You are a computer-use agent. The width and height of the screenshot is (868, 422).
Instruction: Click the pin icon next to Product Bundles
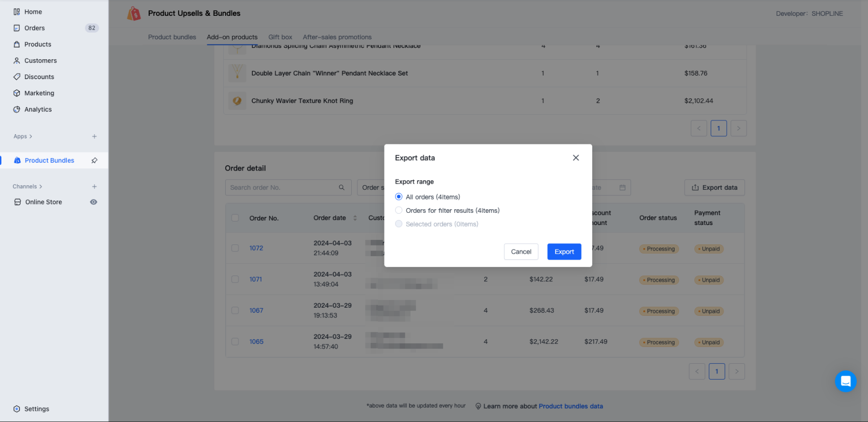pyautogui.click(x=94, y=160)
